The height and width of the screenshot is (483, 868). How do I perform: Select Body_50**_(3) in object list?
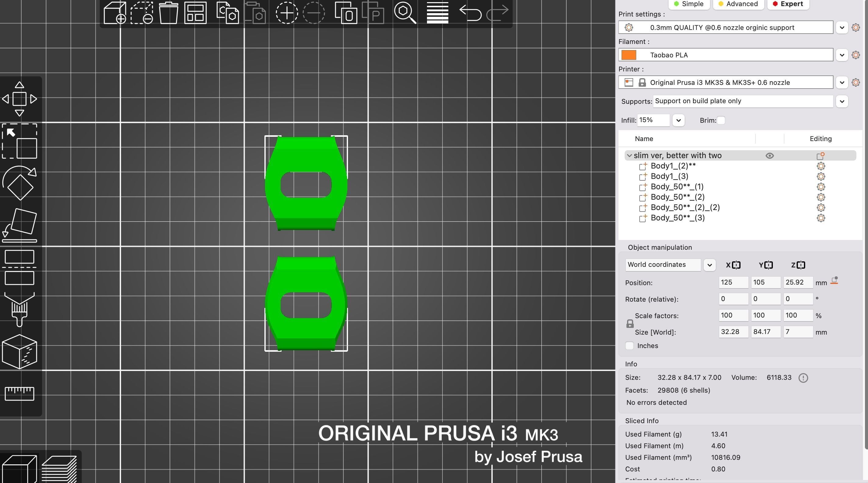[677, 218]
